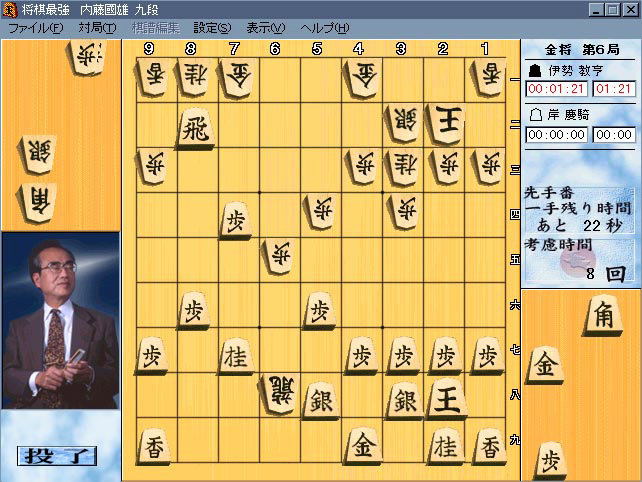This screenshot has width=642, height=482.
Task: Click the 考慮時間 thinking-time panel
Action: (579, 261)
